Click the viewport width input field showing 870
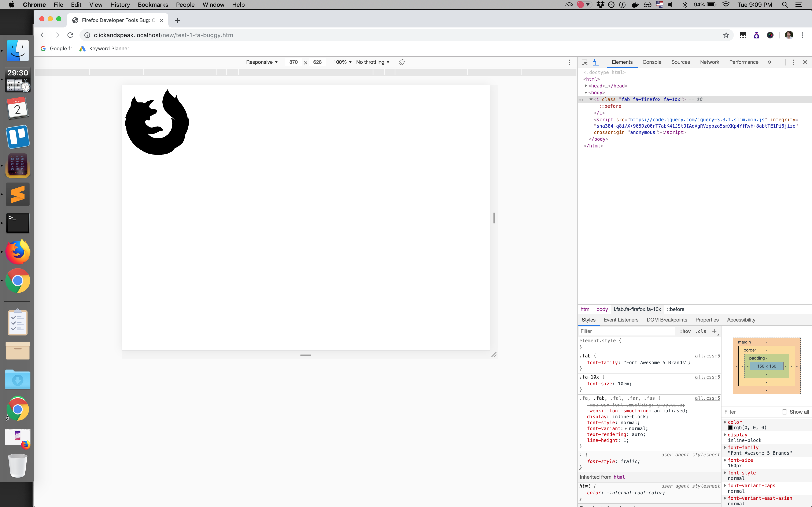This screenshot has width=812, height=507. pos(293,62)
